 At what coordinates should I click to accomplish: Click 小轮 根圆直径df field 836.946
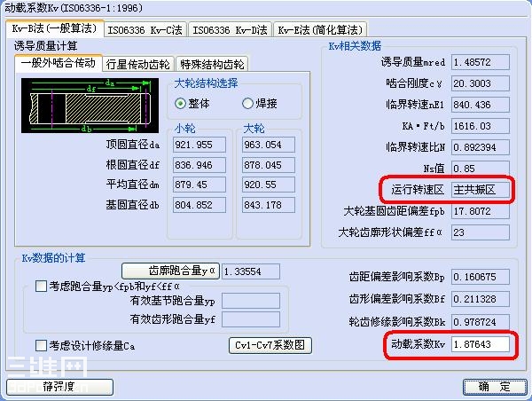coord(199,165)
